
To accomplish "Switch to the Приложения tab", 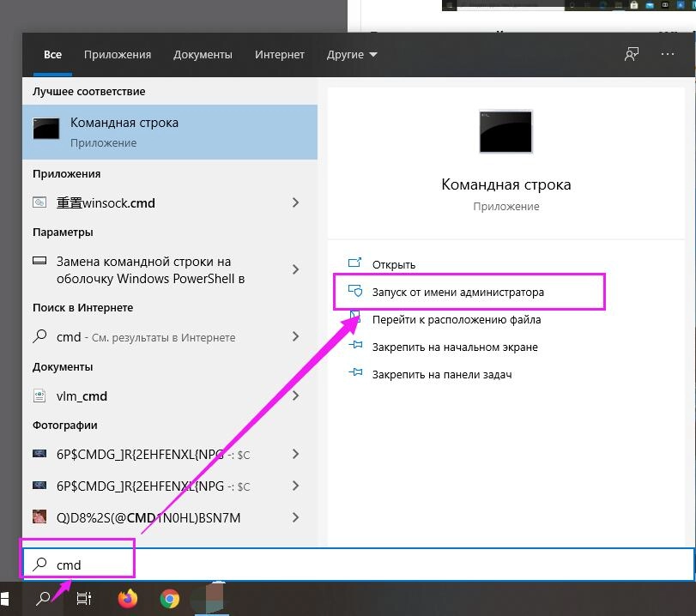I will [118, 55].
